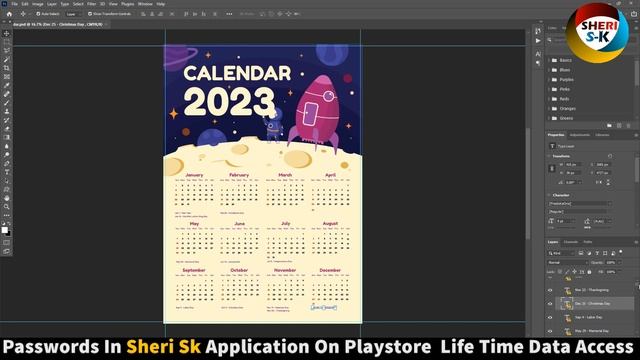
Task: Select the History Brush tool
Action: click(7, 120)
